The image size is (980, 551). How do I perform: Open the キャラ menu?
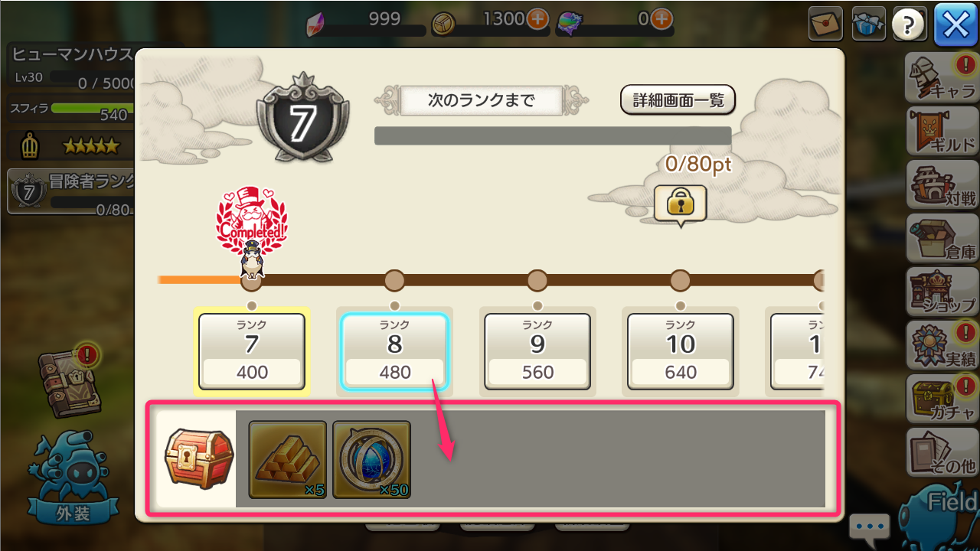click(x=942, y=78)
